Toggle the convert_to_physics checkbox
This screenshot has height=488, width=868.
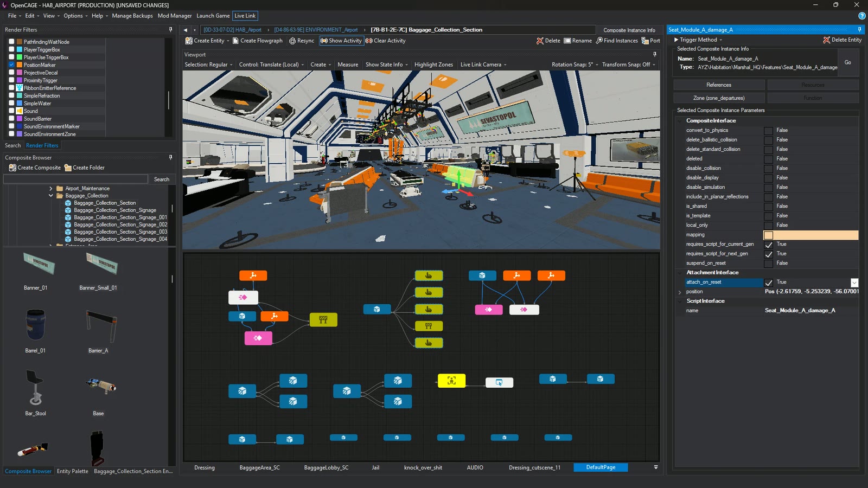[x=768, y=131]
